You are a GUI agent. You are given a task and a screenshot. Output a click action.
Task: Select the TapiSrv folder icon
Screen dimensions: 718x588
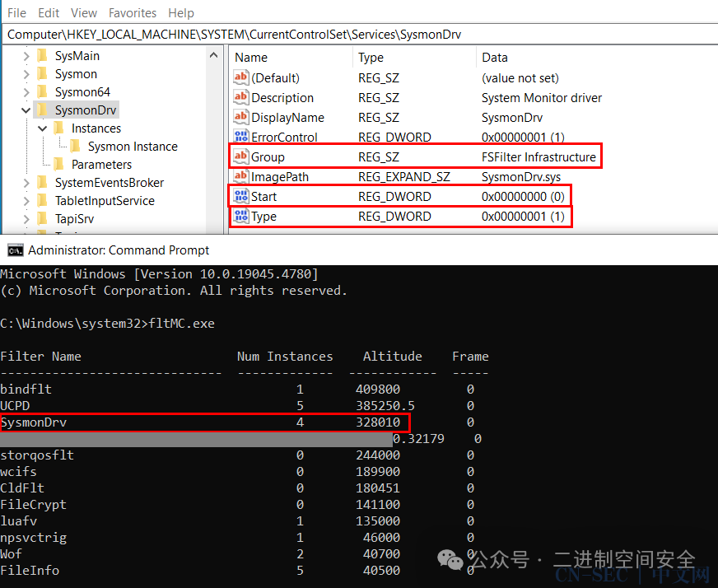point(42,218)
